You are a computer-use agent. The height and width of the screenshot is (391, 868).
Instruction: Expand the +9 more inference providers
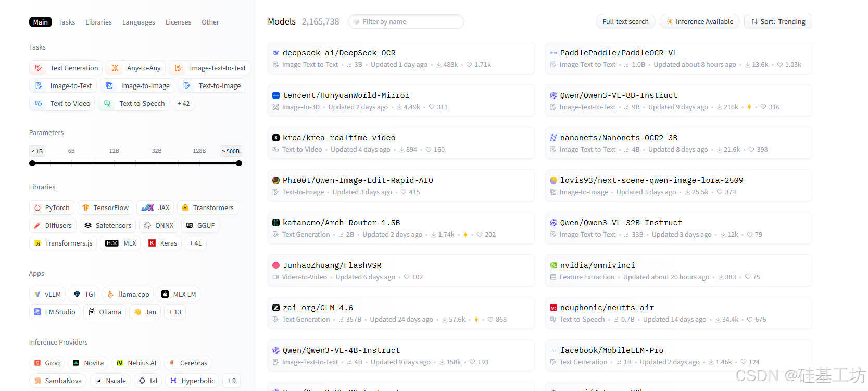tap(231, 381)
